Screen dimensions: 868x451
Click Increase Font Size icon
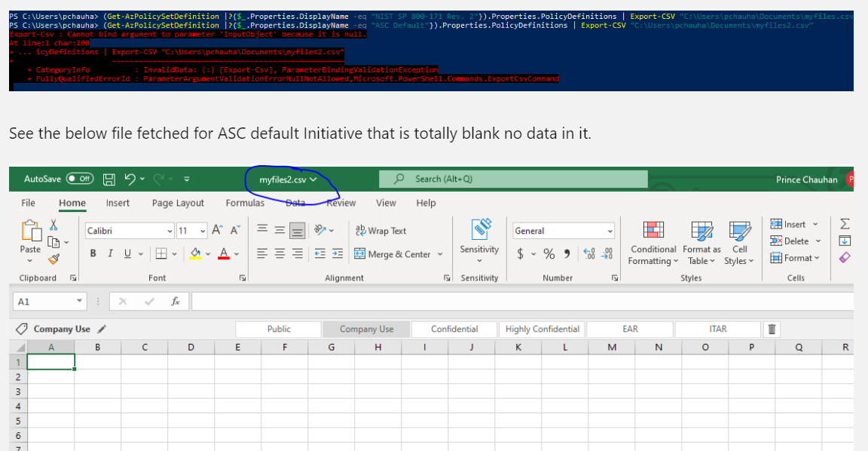[x=218, y=230]
